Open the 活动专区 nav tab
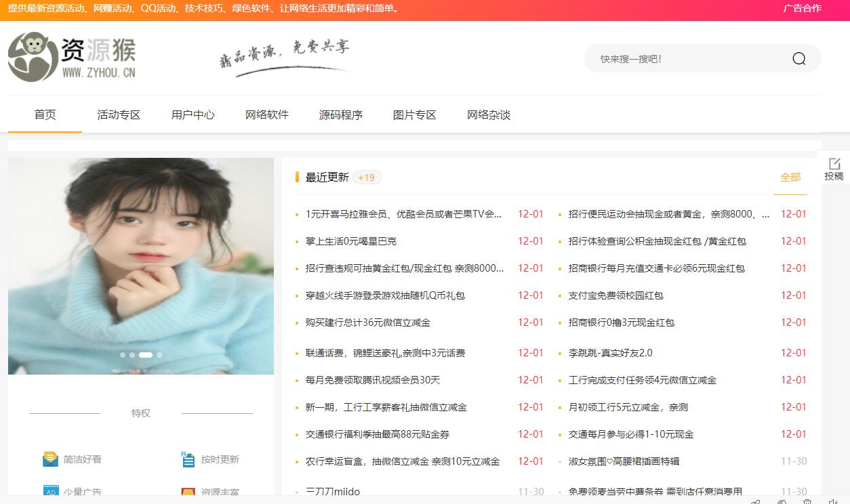 (119, 115)
